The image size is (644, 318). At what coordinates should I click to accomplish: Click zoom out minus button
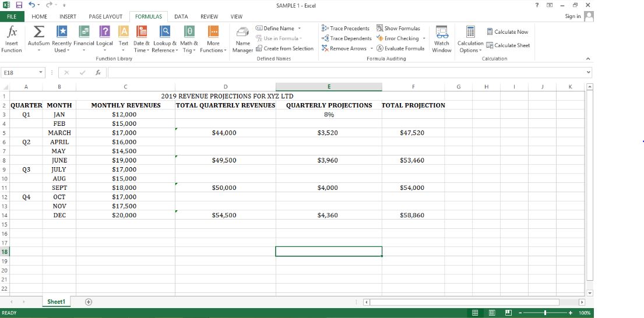(x=520, y=313)
